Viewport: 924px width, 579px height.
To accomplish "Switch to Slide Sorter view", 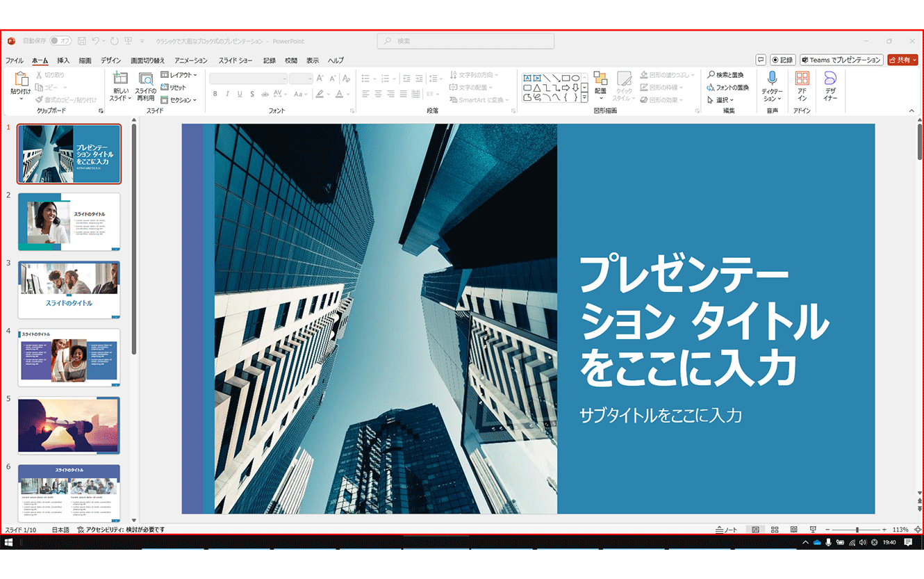I will coord(774,529).
